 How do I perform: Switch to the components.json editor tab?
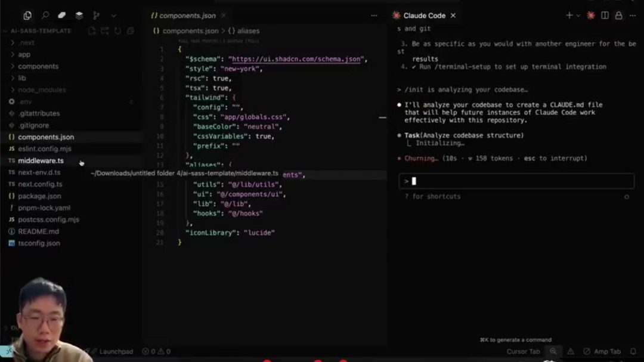(x=184, y=16)
